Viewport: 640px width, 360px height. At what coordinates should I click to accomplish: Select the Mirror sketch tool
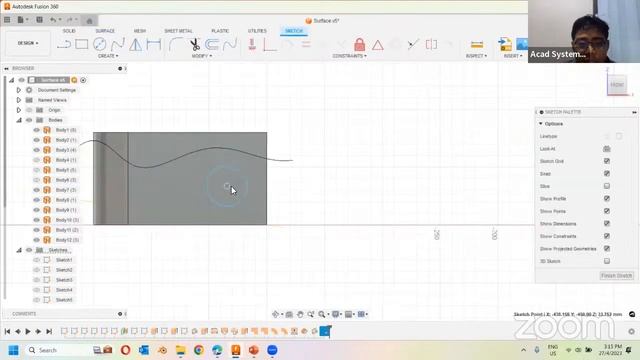pos(136,44)
